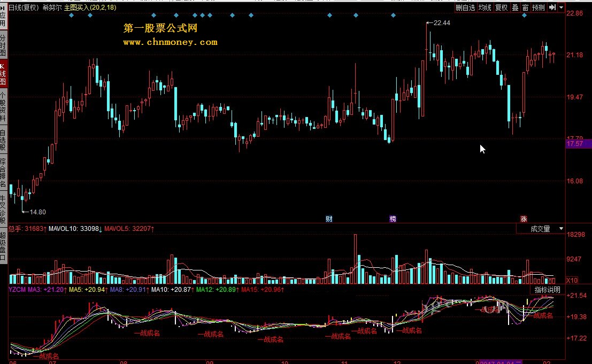This screenshot has height=364, width=592.
Task: Click the jump-to-end arrow icon
Action: click(552, 7)
